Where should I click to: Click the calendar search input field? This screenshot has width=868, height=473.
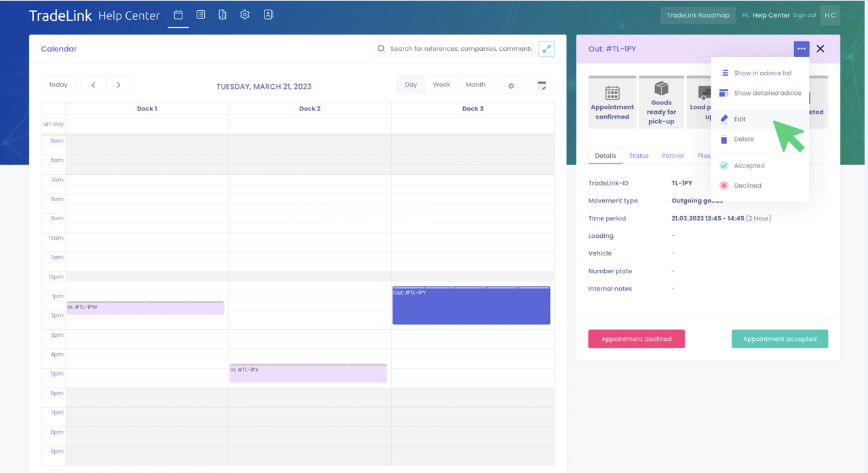(x=460, y=49)
